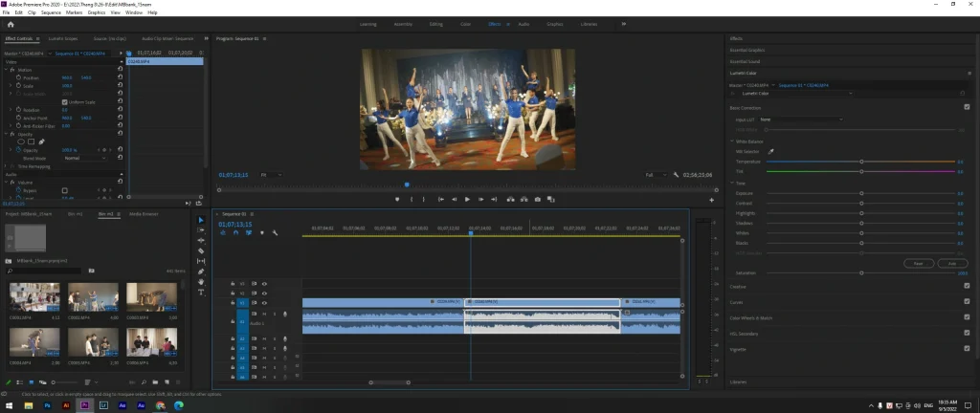Pick the WB Selector eyedropper
980x413 pixels.
point(771,151)
